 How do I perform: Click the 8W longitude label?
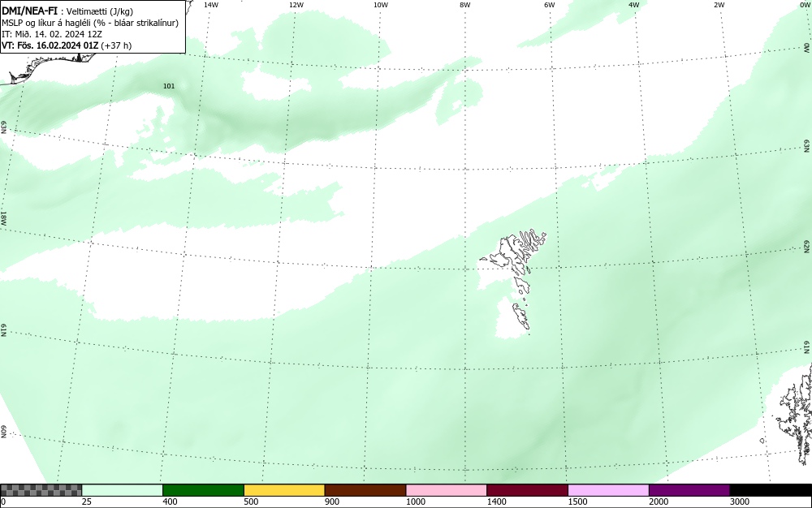465,5
